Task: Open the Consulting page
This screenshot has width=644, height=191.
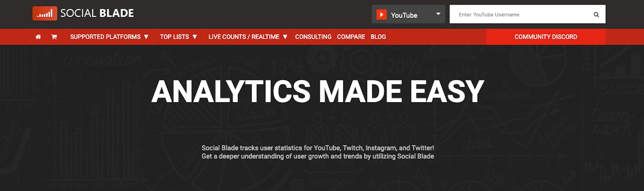Action: (x=313, y=37)
